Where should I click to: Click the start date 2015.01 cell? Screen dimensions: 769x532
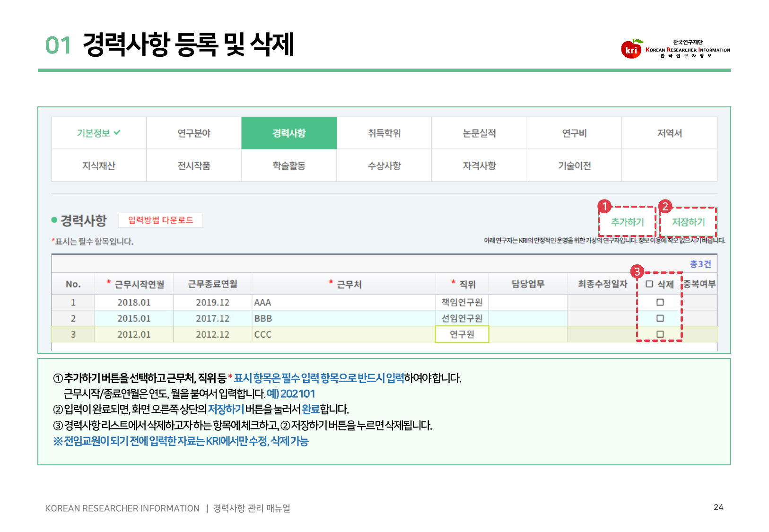coord(134,318)
